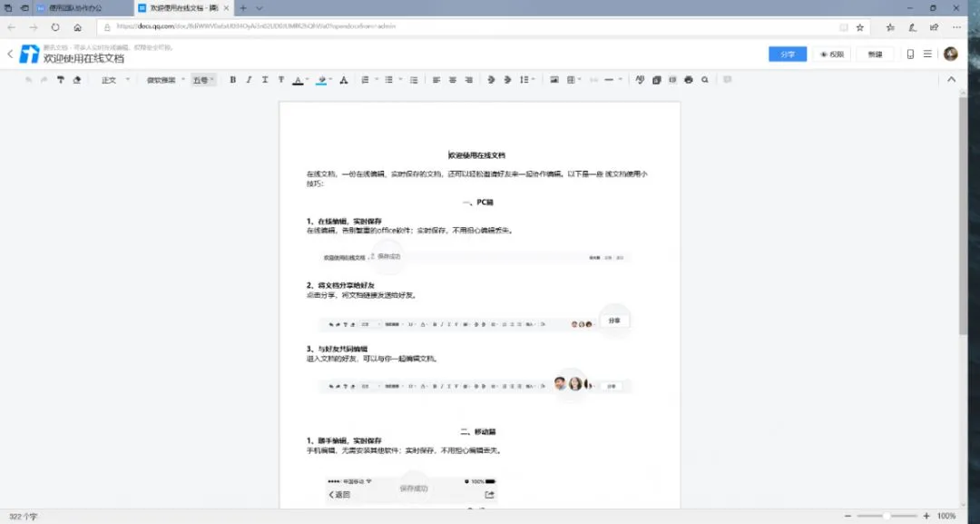Open find with the magnifier toolbar icon
Screen dimensions: 980x524
click(705, 80)
